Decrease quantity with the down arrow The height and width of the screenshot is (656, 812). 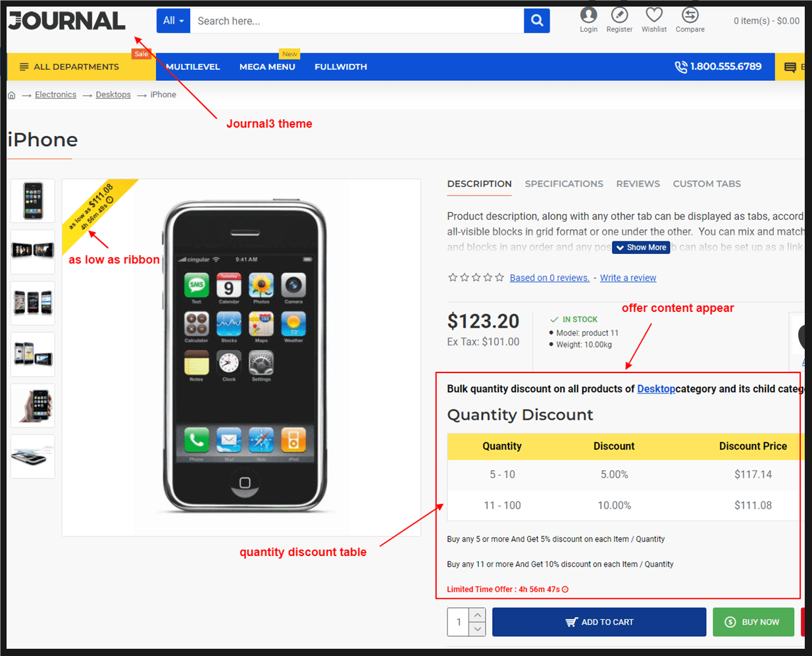(478, 629)
